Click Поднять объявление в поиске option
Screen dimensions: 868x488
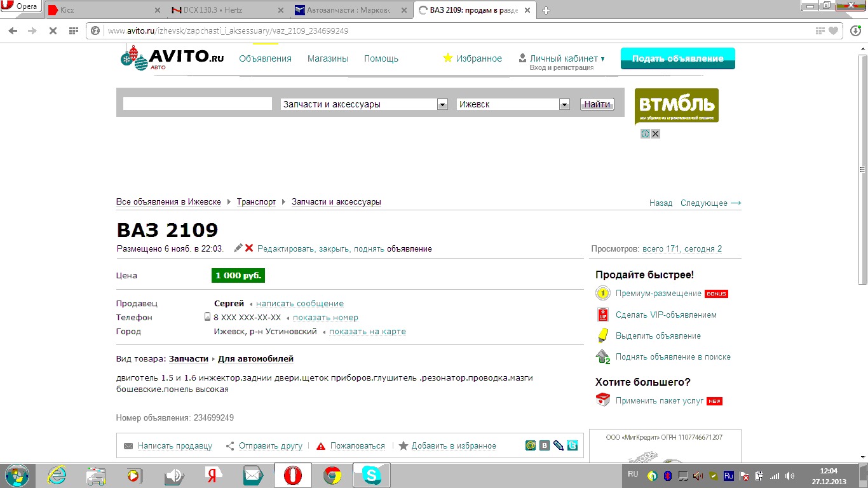click(673, 356)
